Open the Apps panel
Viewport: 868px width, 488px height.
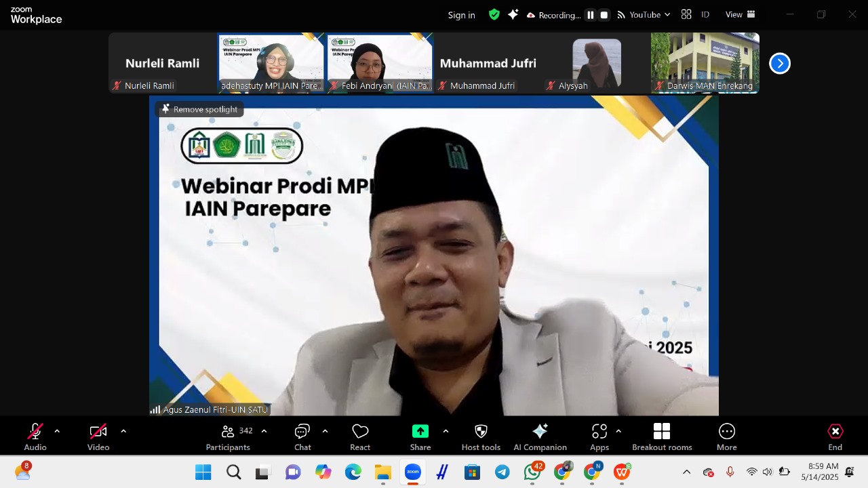599,436
